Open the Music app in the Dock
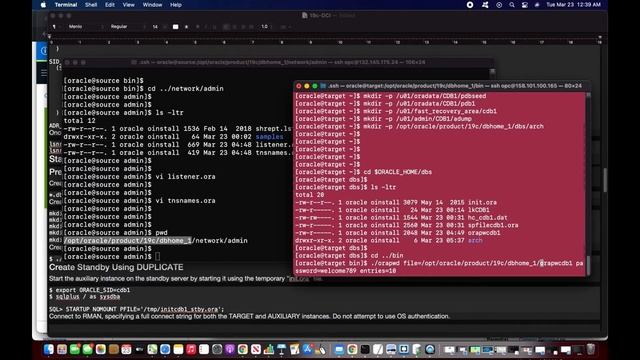640x360 pixels. (191, 349)
